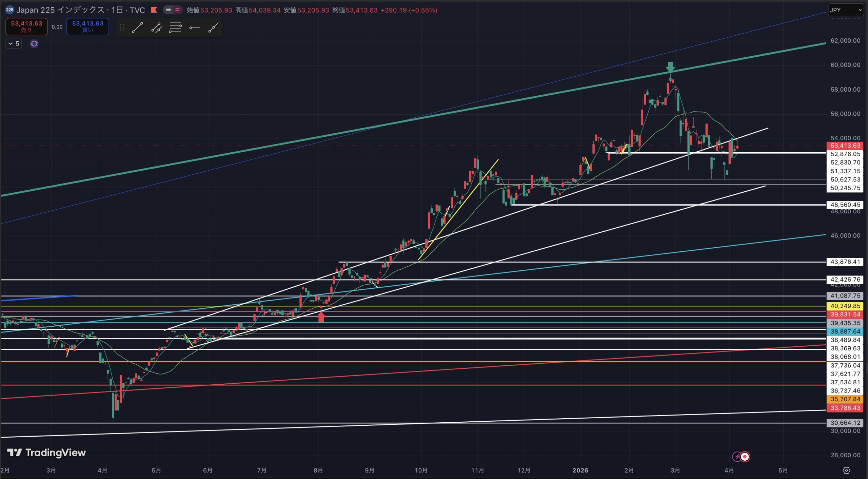868x479 pixels.
Task: Toggle the grey dash market status pill
Action: [x=168, y=10]
